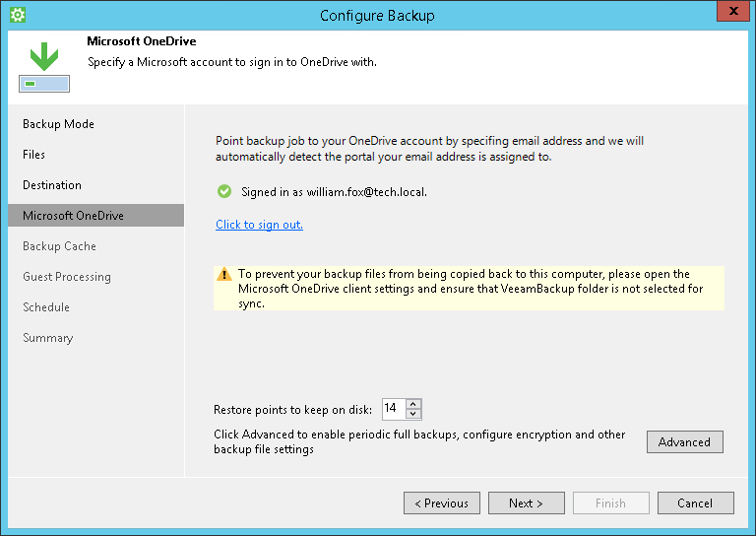Click the green download arrow wizard icon
The image size is (756, 536).
[44, 67]
